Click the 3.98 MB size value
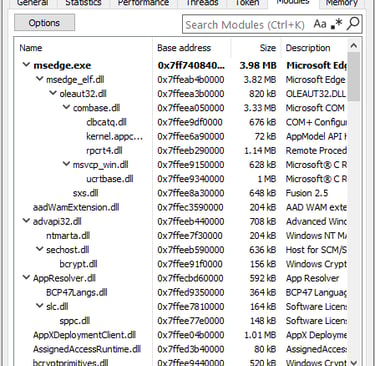The height and width of the screenshot is (366, 375). point(258,65)
